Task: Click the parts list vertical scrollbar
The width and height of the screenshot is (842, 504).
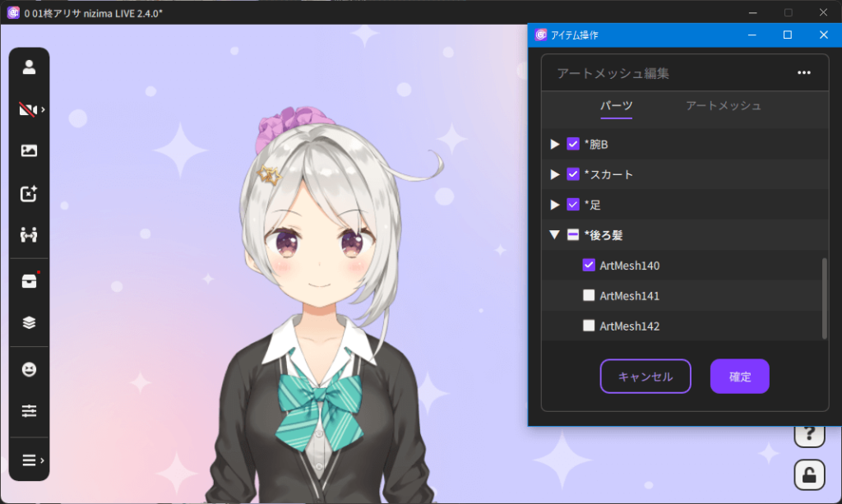Action: [824, 298]
